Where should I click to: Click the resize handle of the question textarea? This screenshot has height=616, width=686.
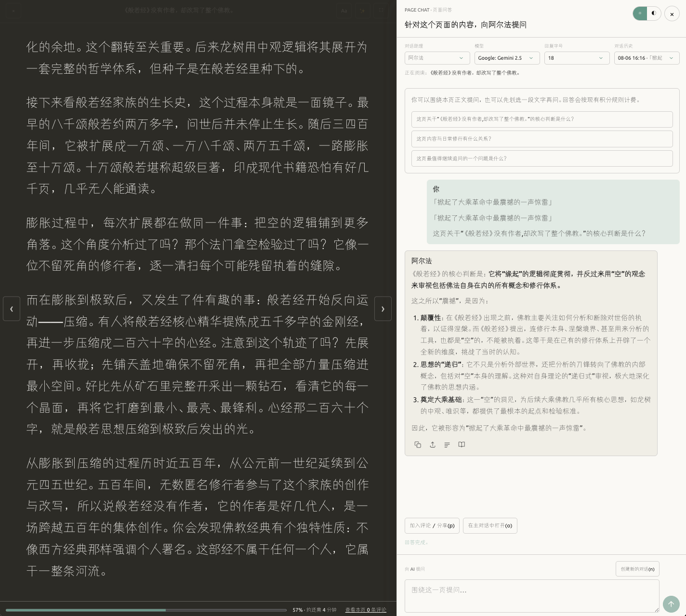point(656,609)
